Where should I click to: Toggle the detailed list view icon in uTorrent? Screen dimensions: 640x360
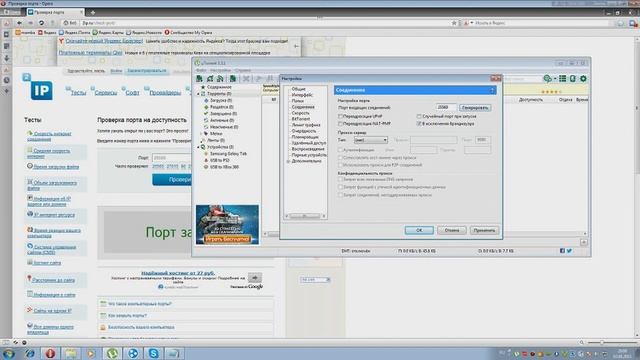click(x=562, y=78)
